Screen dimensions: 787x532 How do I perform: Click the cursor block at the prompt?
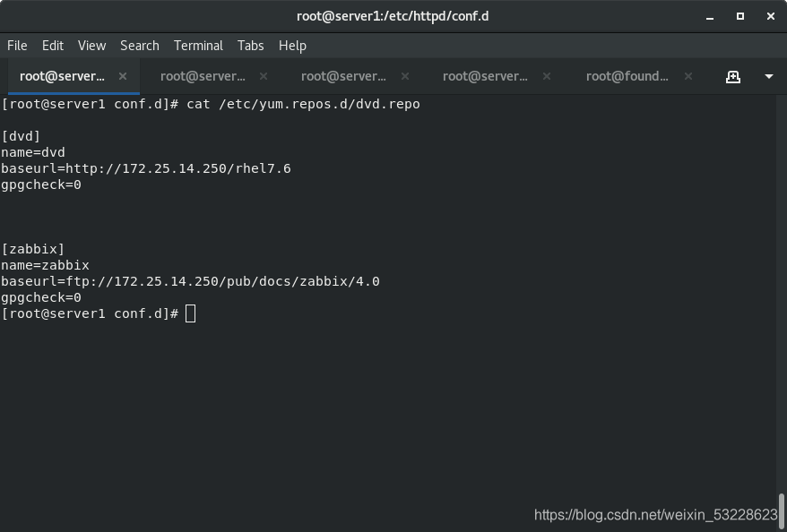point(190,313)
